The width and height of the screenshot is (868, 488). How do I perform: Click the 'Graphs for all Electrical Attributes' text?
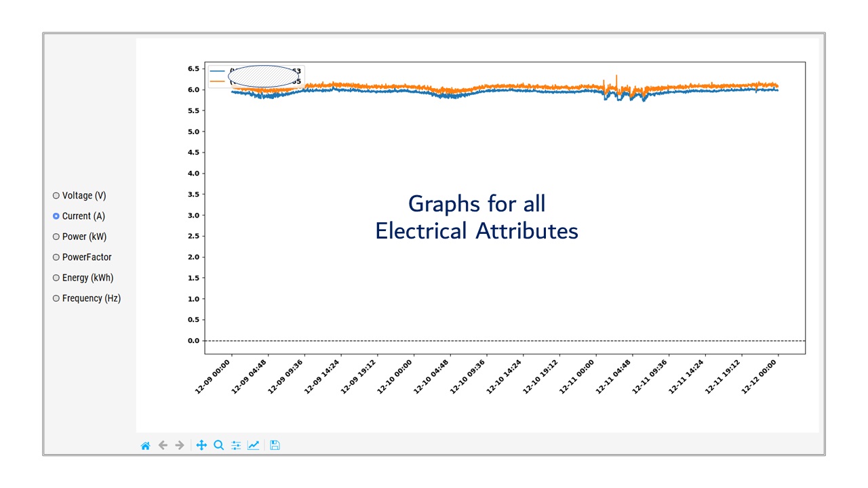(x=477, y=218)
